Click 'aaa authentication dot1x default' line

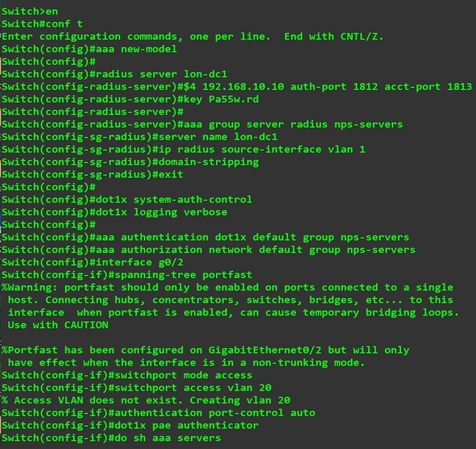click(205, 237)
